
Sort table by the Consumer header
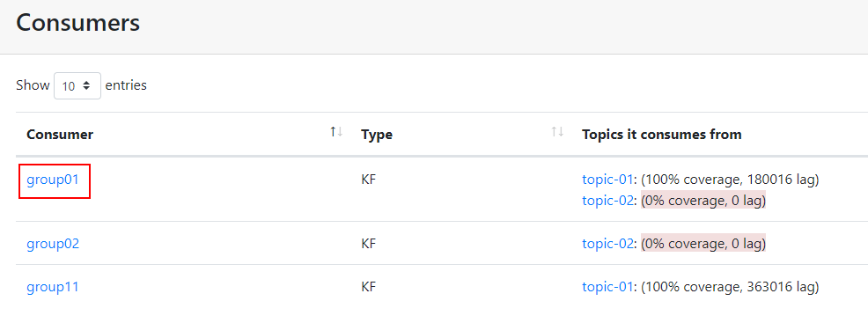[60, 135]
